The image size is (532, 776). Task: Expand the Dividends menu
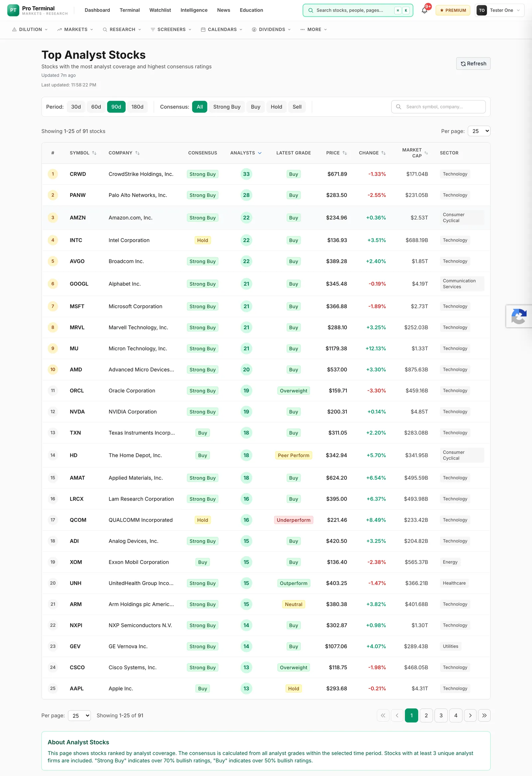[271, 29]
